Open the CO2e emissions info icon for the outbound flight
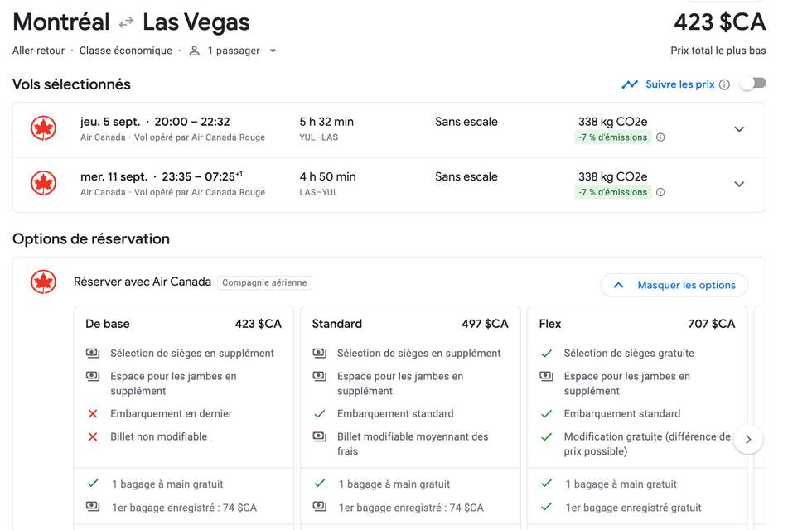 pos(660,137)
